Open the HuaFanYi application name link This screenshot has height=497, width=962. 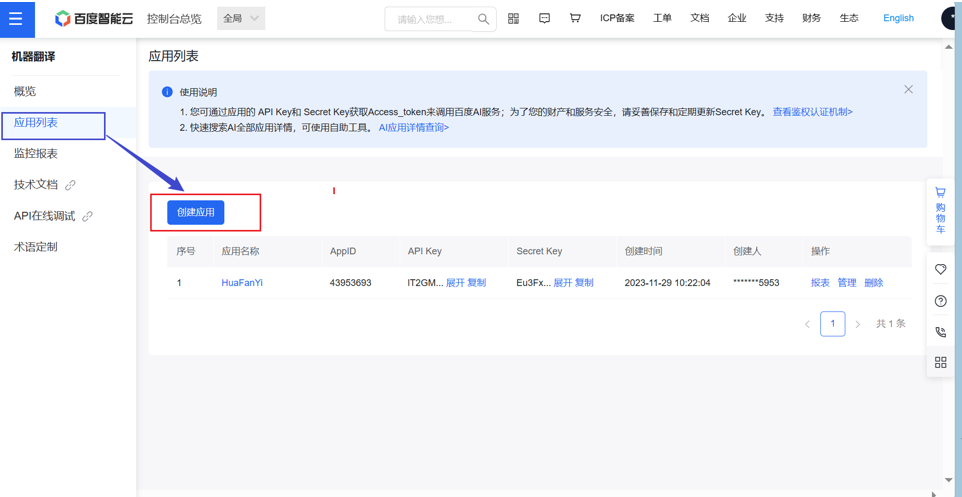(242, 283)
